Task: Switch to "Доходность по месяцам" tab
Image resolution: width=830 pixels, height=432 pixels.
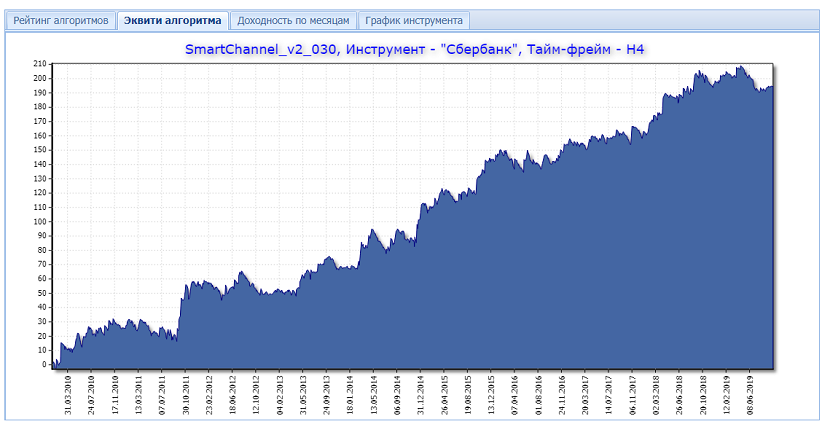Action: [293, 20]
